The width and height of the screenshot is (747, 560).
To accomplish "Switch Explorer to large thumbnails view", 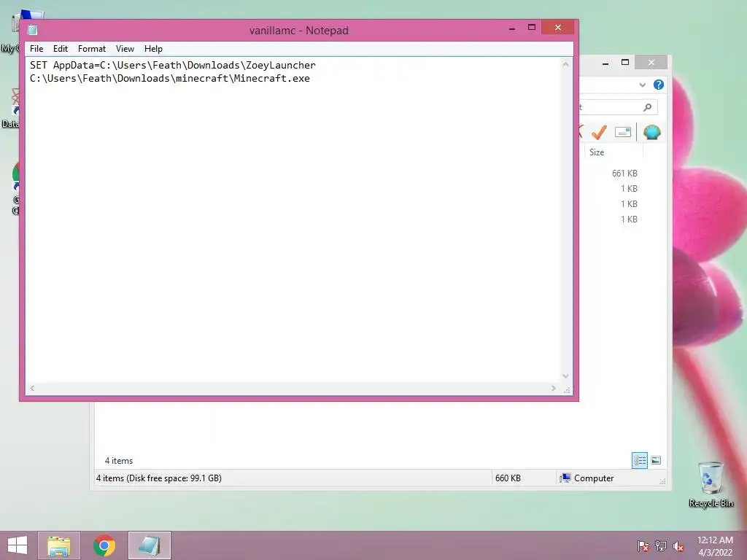I will 656,461.
